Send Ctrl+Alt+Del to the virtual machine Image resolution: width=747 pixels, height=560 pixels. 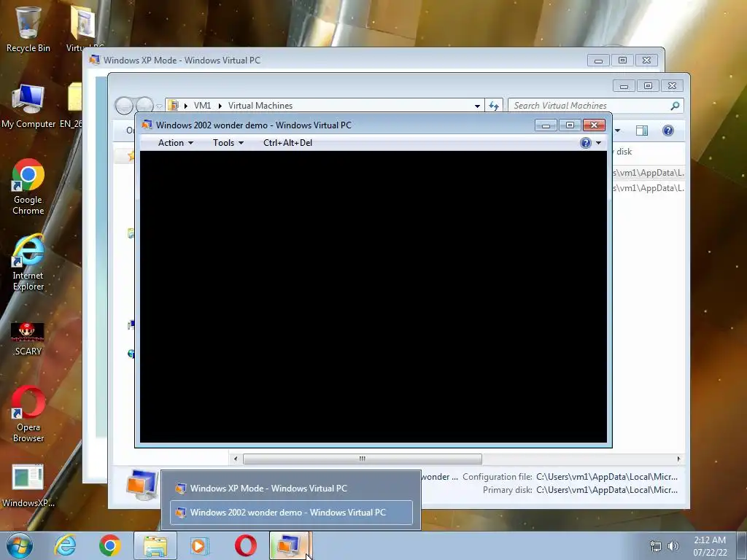click(287, 143)
